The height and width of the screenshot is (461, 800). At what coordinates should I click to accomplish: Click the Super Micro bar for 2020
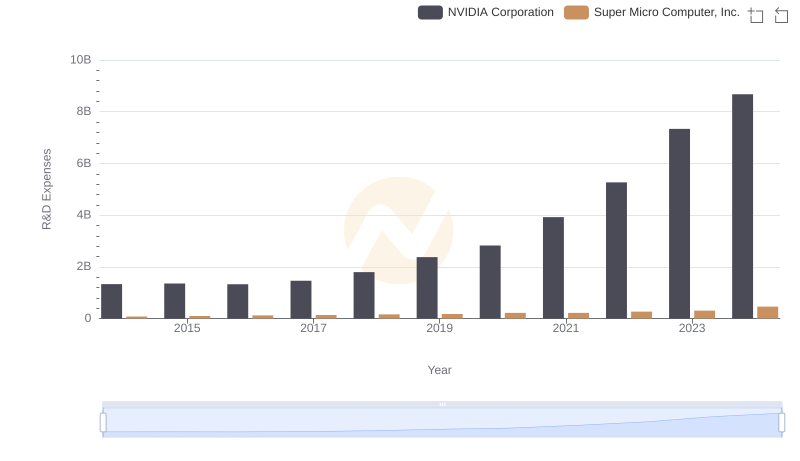515,316
